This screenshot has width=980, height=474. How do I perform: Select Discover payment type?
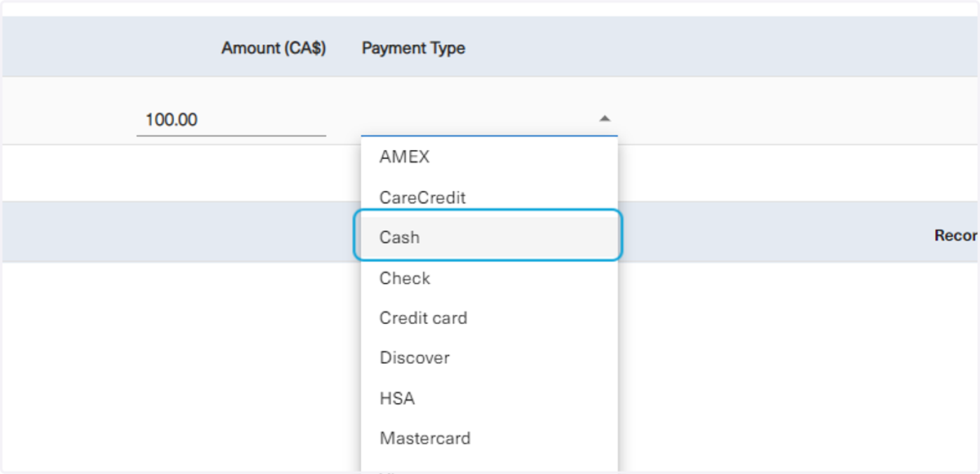[x=489, y=358]
